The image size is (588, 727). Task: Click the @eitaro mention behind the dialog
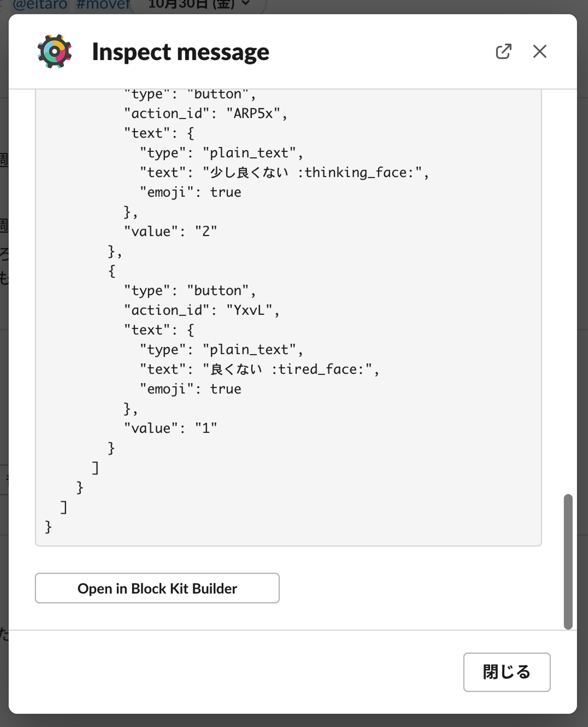click(40, 5)
